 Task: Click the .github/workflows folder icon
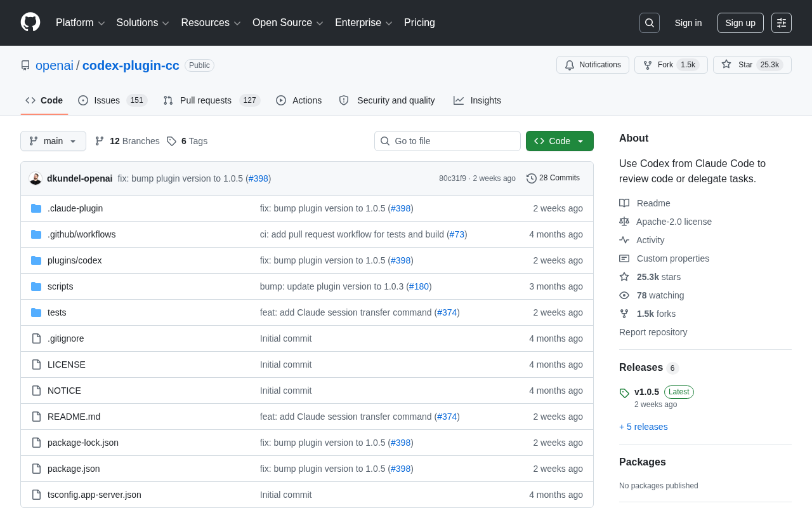36,234
